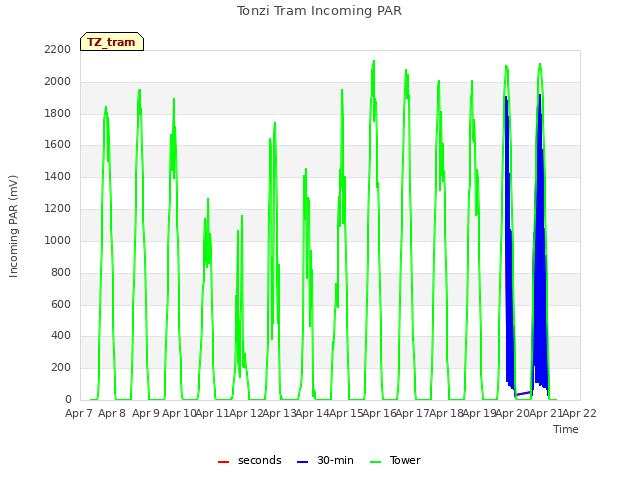640x480 pixels.
Task: Click the Apr 8 x-axis label
Action: [x=112, y=413]
